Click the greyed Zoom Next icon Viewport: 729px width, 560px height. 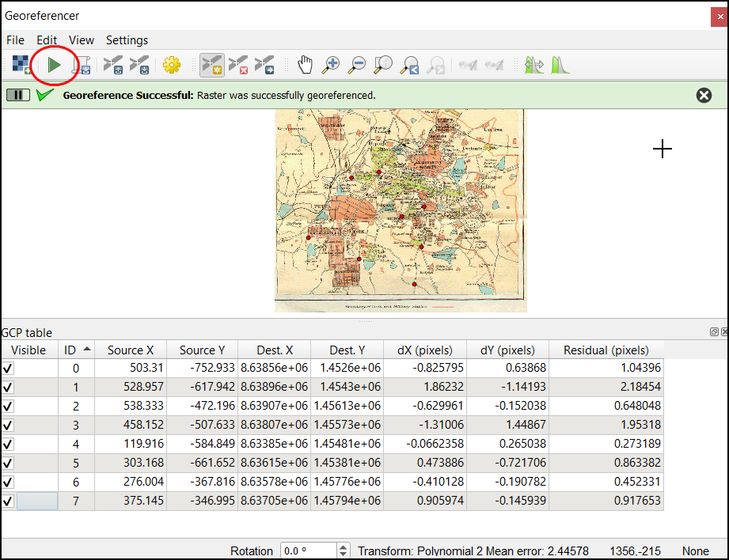pos(435,65)
